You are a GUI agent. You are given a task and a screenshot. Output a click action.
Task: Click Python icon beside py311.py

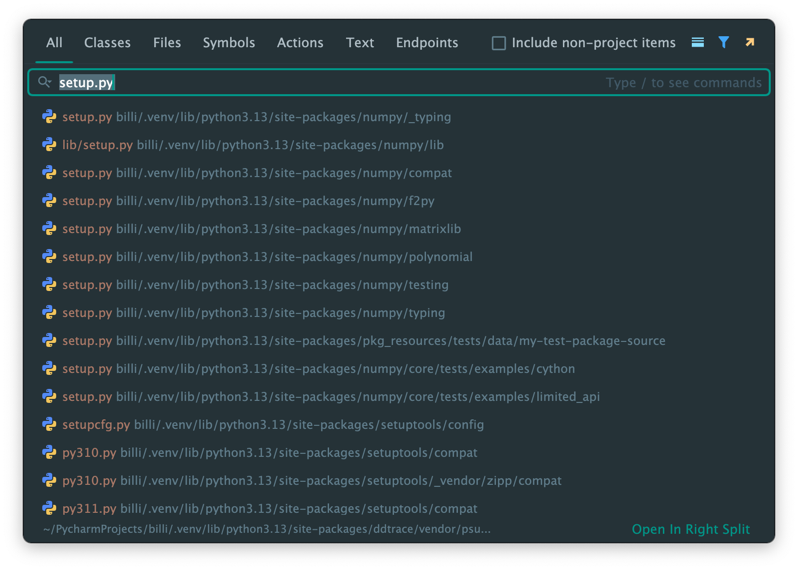[x=49, y=509]
